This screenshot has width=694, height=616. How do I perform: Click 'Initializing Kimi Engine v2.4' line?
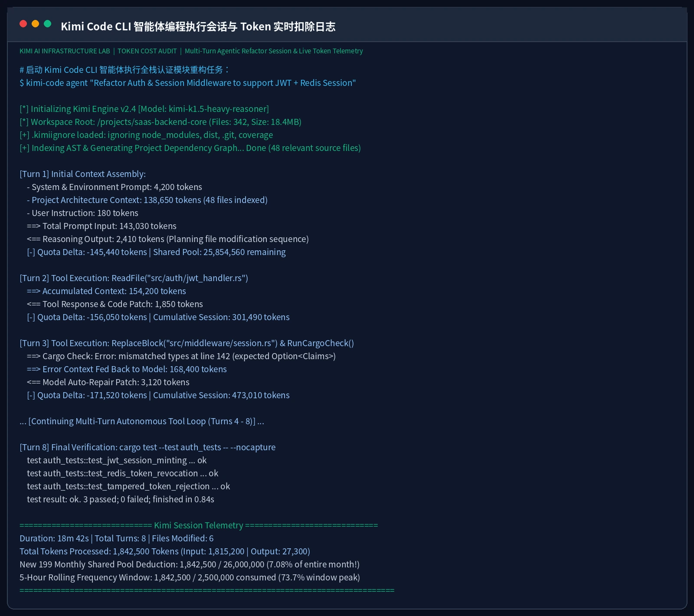[144, 109]
